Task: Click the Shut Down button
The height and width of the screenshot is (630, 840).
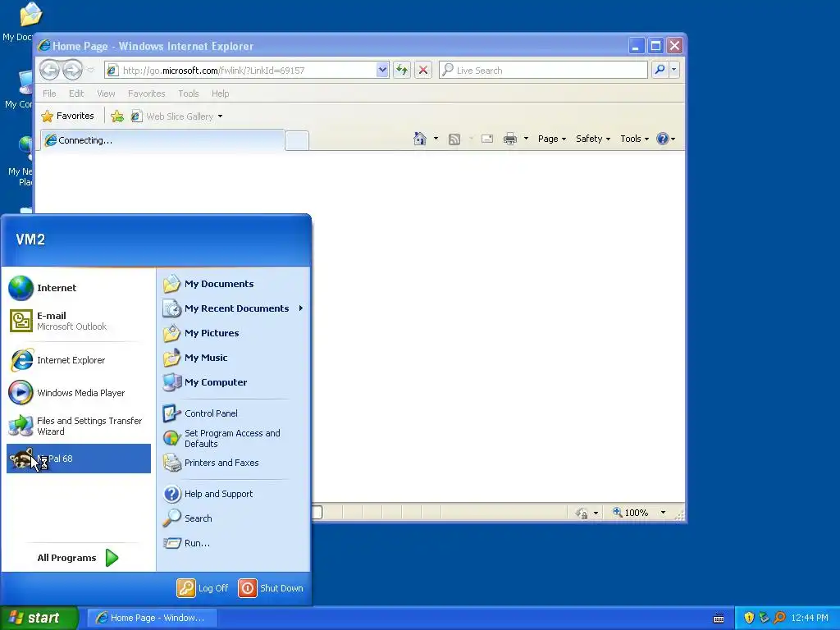Action: pyautogui.click(x=271, y=588)
